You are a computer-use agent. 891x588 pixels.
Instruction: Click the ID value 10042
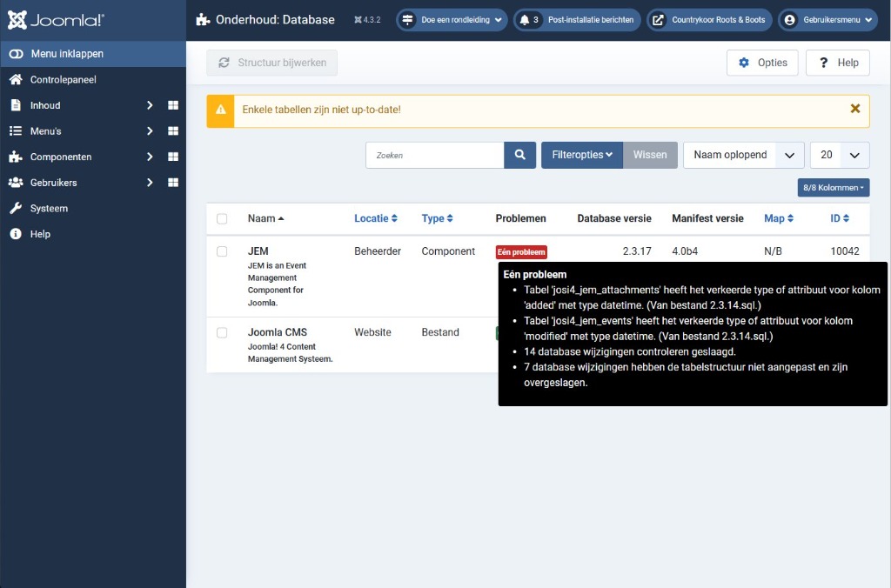pyautogui.click(x=845, y=251)
